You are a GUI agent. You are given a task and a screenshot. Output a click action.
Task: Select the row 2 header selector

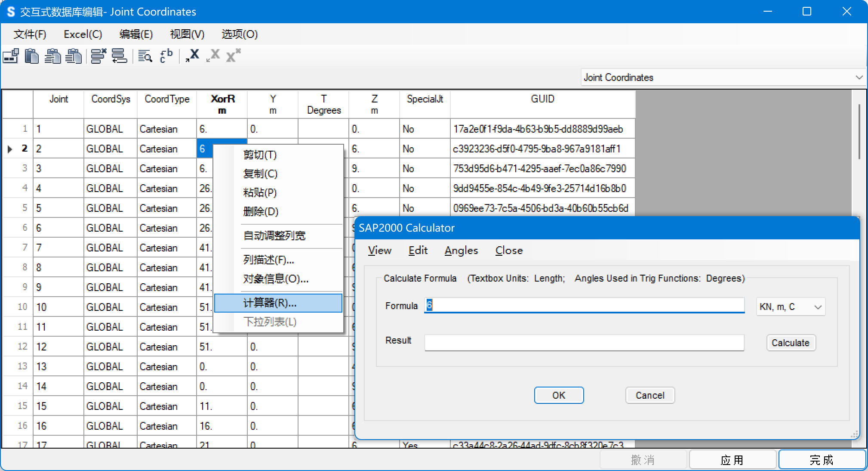click(17, 149)
